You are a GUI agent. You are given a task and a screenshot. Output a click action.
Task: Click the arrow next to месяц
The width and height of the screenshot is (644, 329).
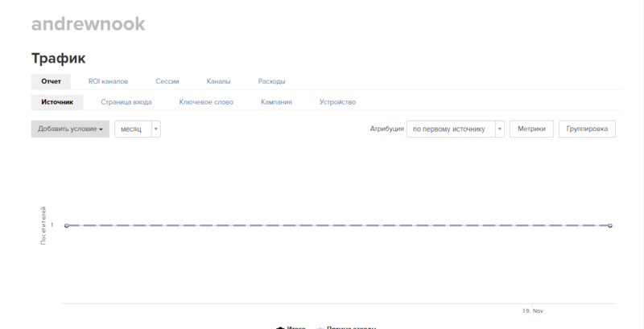pos(155,129)
